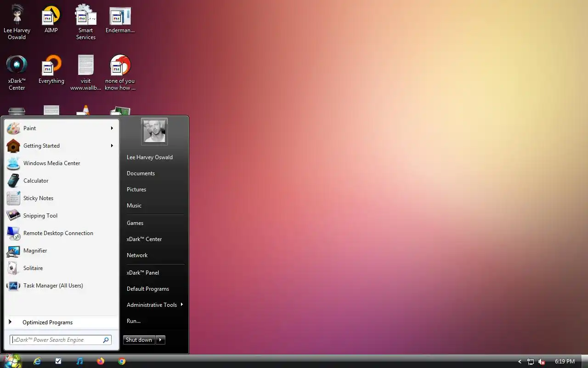Click the user account picture
The width and height of the screenshot is (588, 368).
point(154,132)
